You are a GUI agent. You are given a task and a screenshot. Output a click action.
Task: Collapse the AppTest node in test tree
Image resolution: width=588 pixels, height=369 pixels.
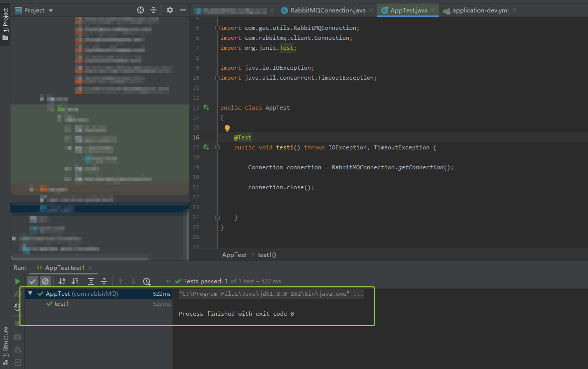[30, 294]
